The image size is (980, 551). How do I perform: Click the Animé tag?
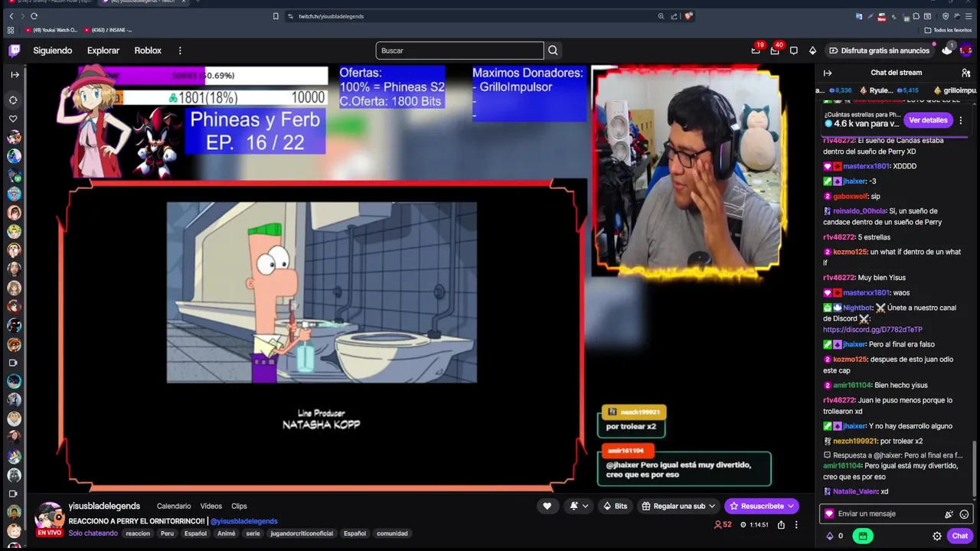click(x=226, y=533)
